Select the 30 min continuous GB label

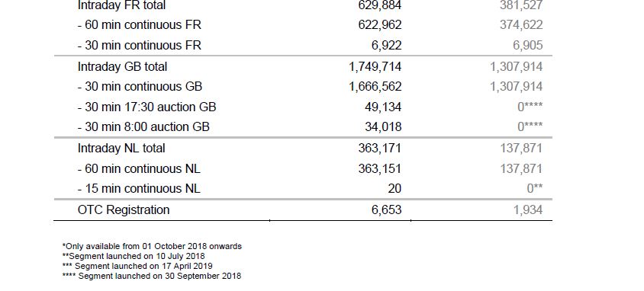[140, 87]
